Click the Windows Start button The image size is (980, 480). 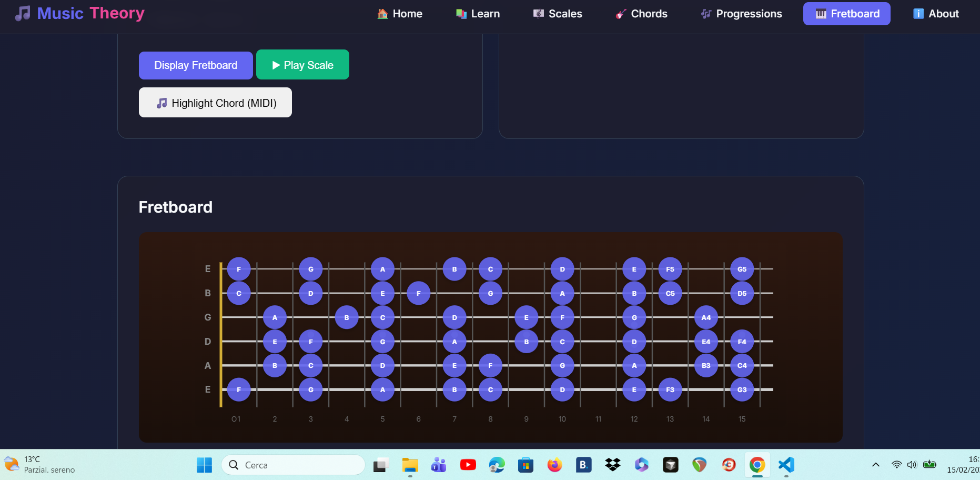tap(204, 465)
